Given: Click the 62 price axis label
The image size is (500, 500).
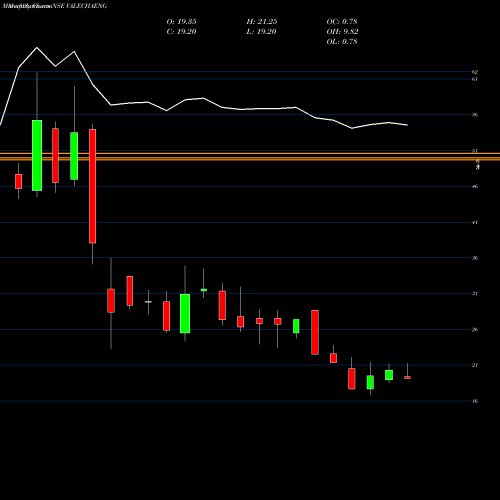Looking at the screenshot, I should [475, 72].
